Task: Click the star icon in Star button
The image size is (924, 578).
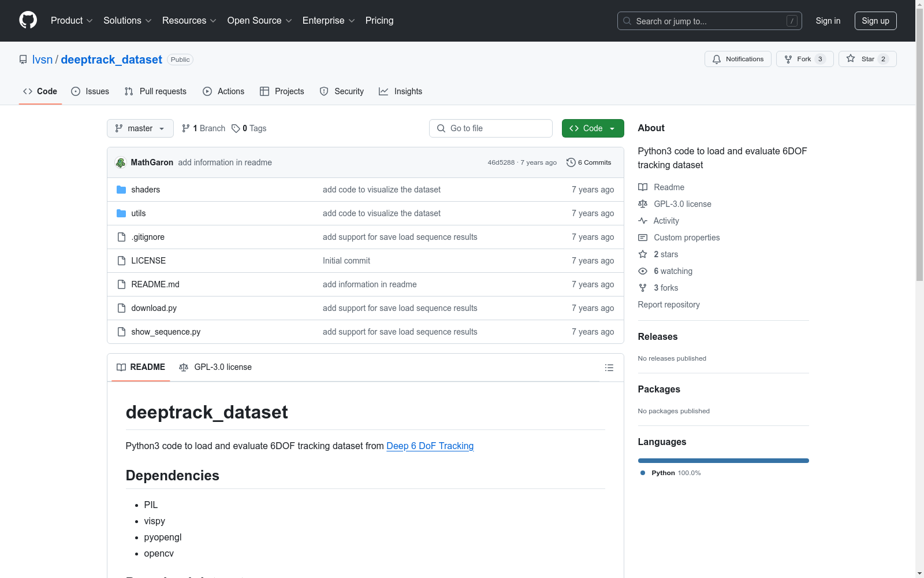Action: (851, 58)
